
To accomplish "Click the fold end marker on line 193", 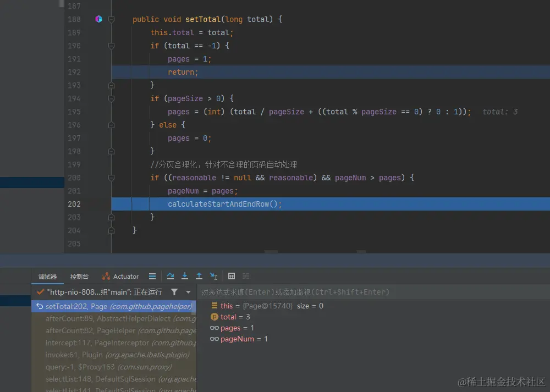I will [x=111, y=85].
